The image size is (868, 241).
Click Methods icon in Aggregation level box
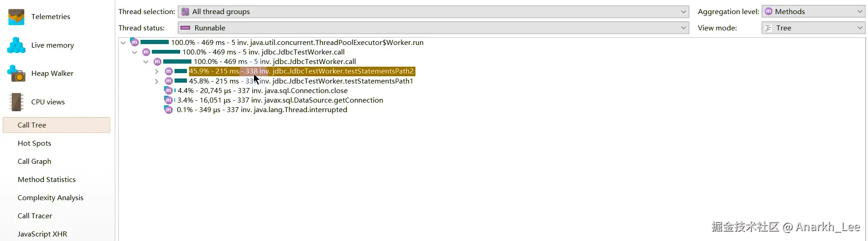(x=768, y=11)
